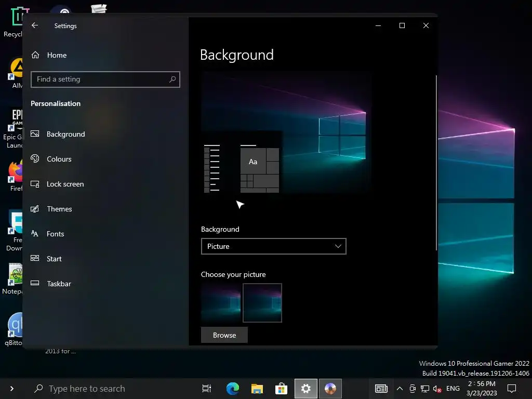Click the Browse button
The width and height of the screenshot is (532, 399).
[x=224, y=335]
